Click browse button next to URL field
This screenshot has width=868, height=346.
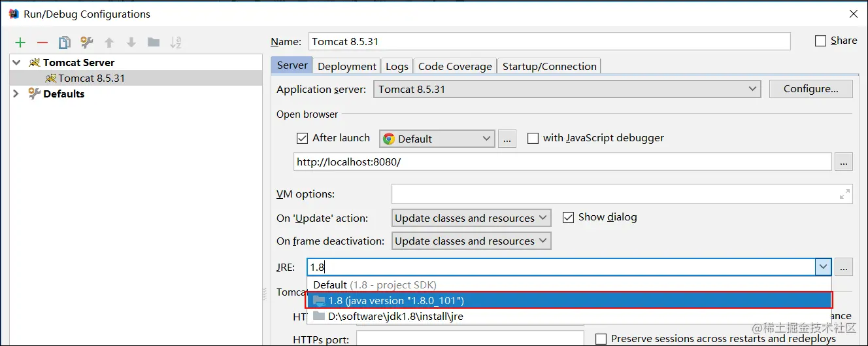pyautogui.click(x=844, y=162)
